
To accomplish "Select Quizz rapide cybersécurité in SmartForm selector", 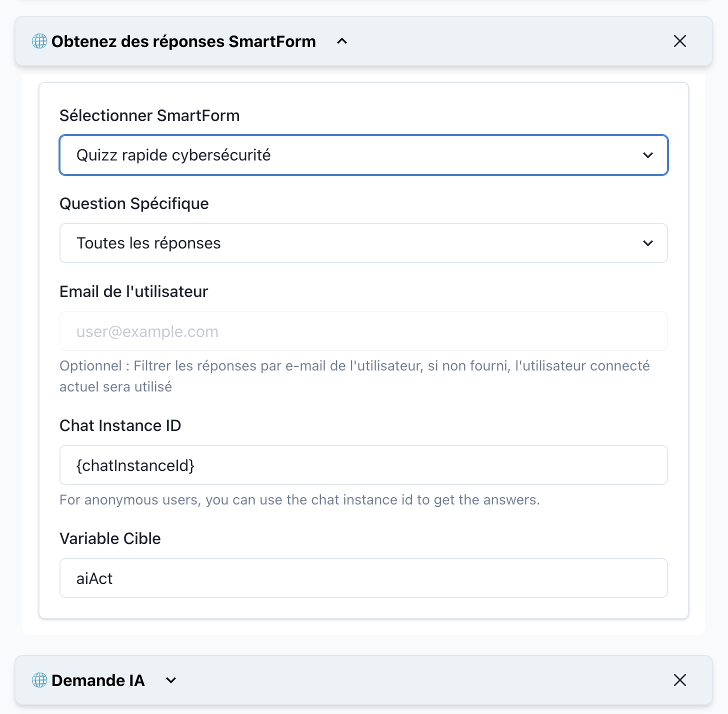I will click(x=363, y=155).
